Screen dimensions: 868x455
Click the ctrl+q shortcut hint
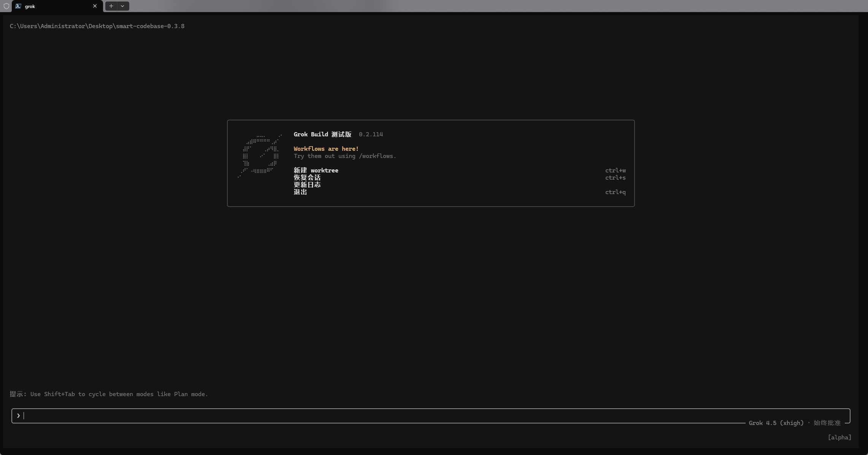[616, 192]
